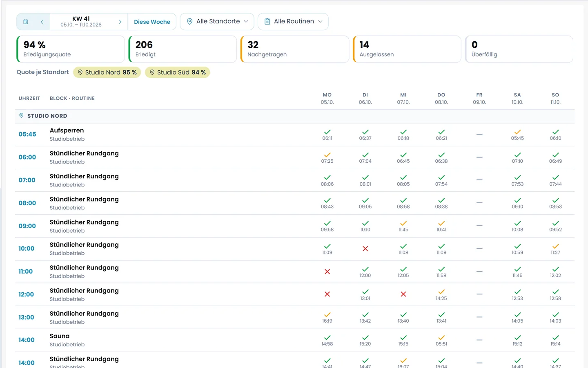Select the Sauna routine row title
This screenshot has height=368, width=588.
point(60,336)
